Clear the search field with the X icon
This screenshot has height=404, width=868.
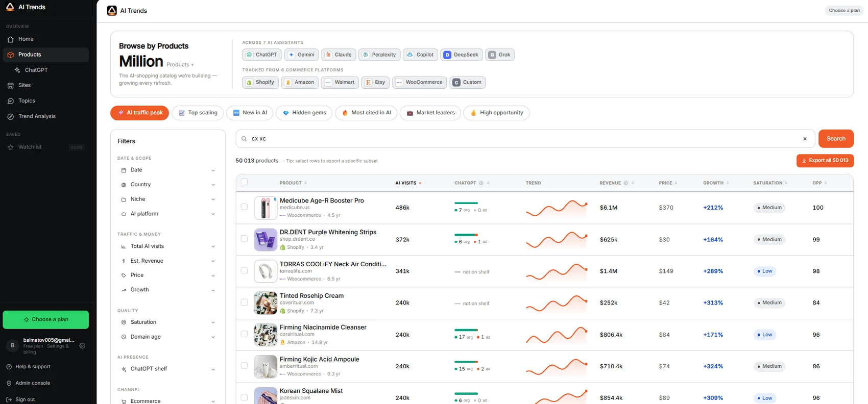pos(805,139)
